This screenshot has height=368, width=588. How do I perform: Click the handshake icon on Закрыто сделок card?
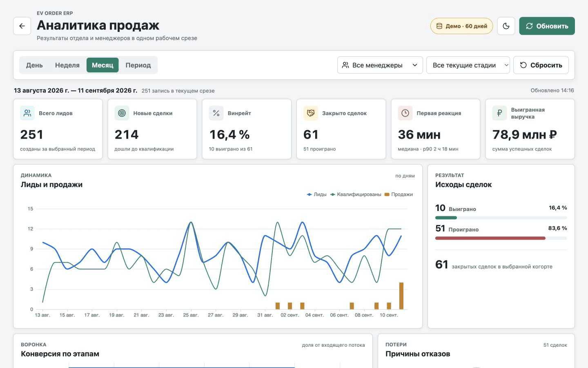[311, 113]
